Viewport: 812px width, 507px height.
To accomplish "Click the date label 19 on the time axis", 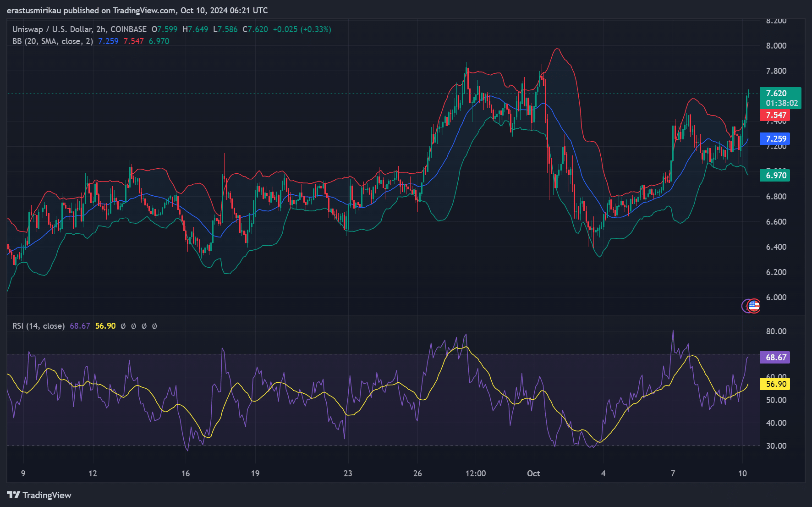I will click(x=255, y=474).
